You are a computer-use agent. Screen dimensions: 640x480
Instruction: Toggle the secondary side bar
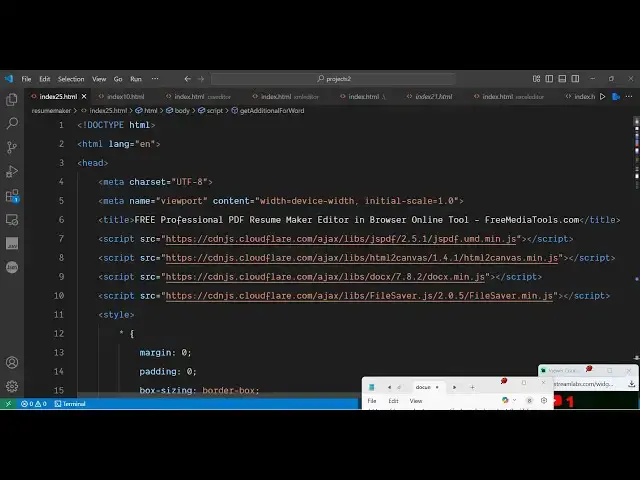click(576, 79)
